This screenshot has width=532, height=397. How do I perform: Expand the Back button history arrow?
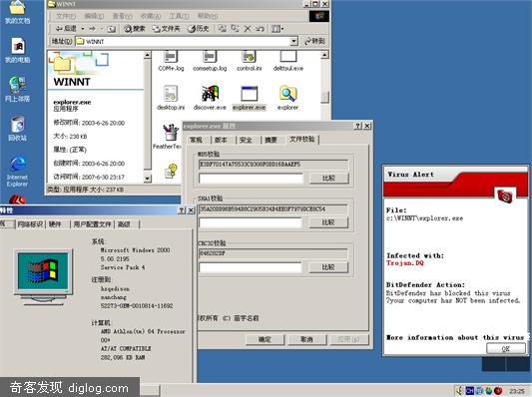tap(83, 29)
